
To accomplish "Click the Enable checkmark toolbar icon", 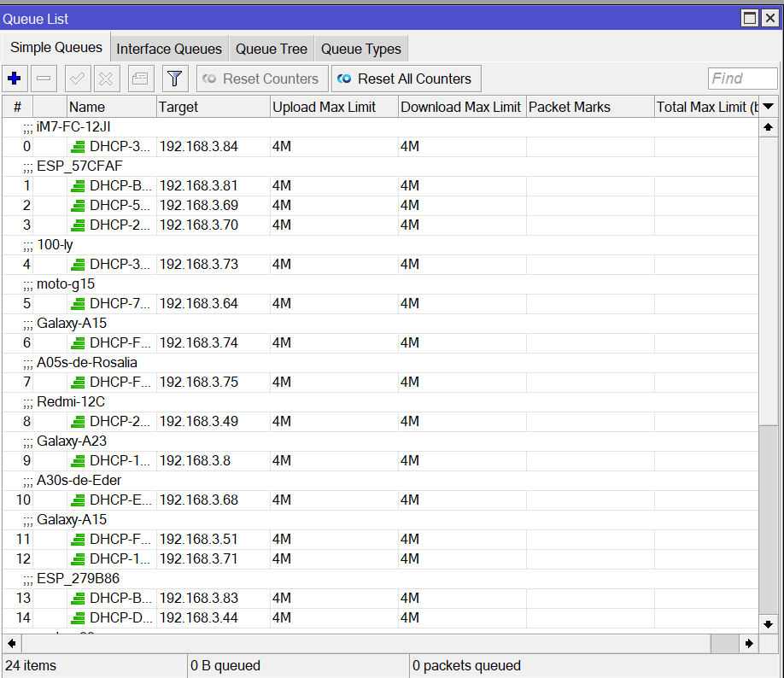I will (78, 79).
